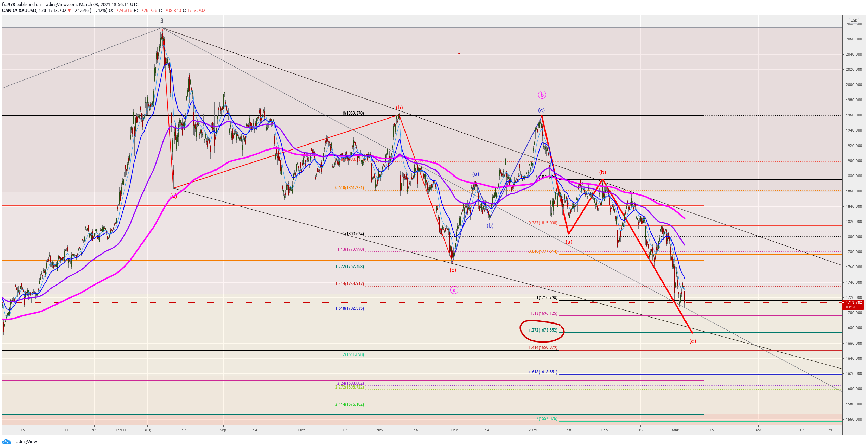The height and width of the screenshot is (448, 868).
Task: Select the Fibonacci label 1.618(1618.551)
Action: click(x=543, y=372)
